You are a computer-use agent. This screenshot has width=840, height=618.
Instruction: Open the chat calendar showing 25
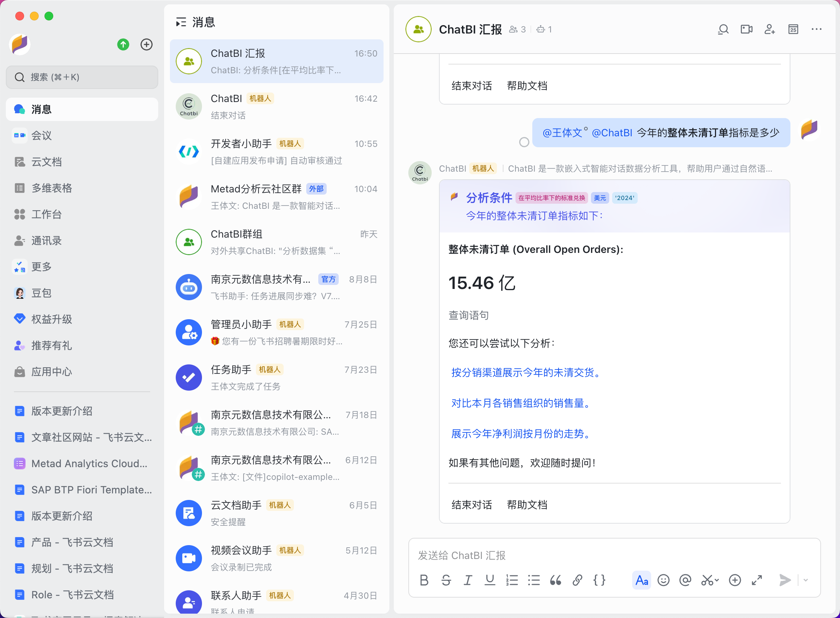coord(793,29)
